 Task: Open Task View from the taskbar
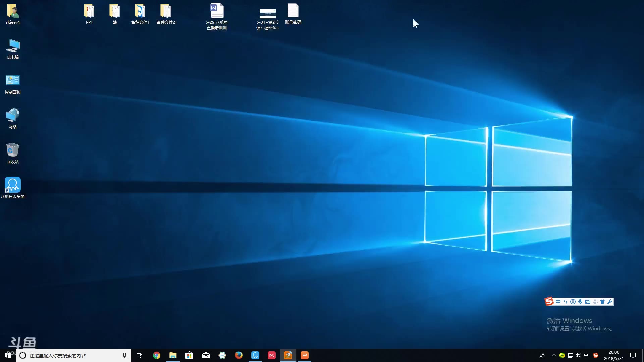(x=140, y=355)
